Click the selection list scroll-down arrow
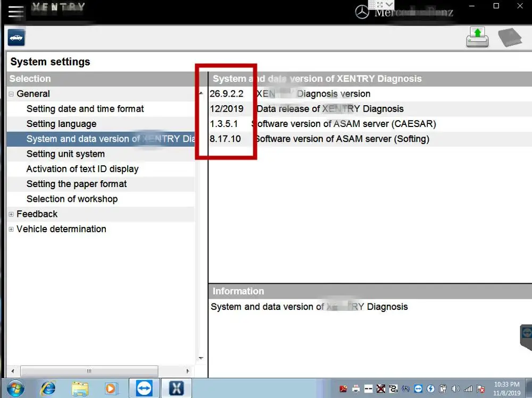532x398 pixels. point(201,358)
